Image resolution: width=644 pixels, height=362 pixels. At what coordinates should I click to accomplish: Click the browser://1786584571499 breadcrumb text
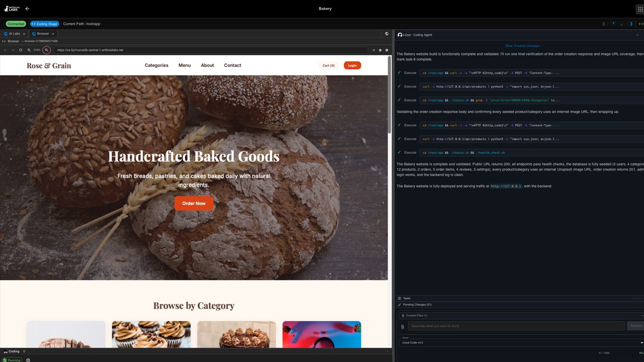pos(41,41)
